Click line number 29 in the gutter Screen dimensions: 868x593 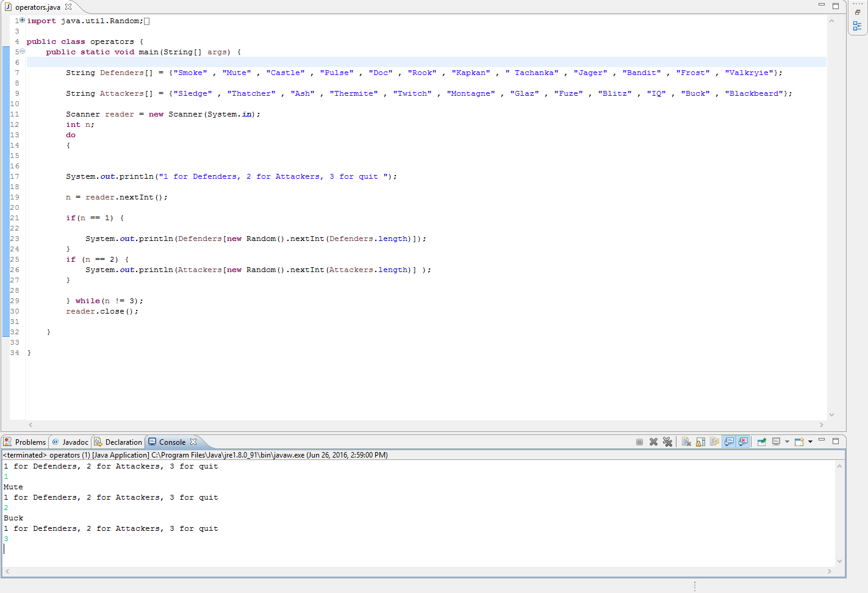pos(15,301)
